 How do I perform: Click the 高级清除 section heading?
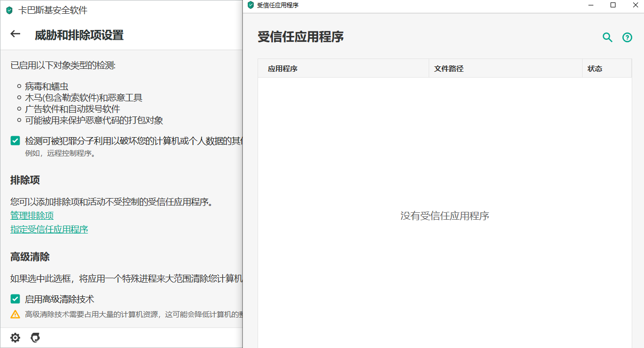pos(30,257)
